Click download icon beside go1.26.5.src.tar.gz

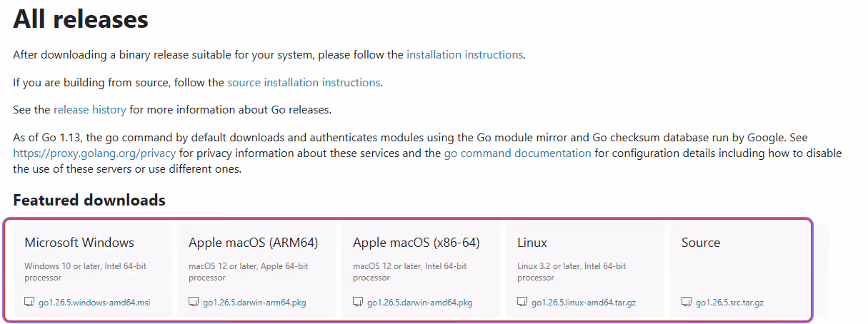[x=687, y=302]
